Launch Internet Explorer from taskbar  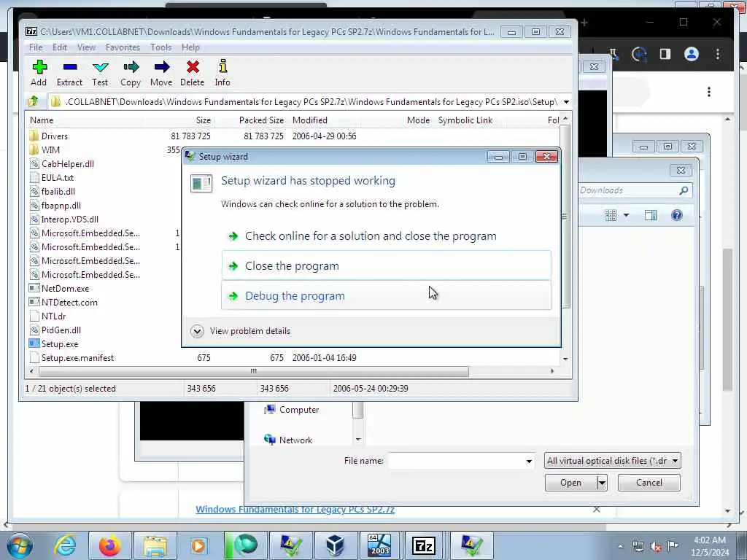click(65, 545)
